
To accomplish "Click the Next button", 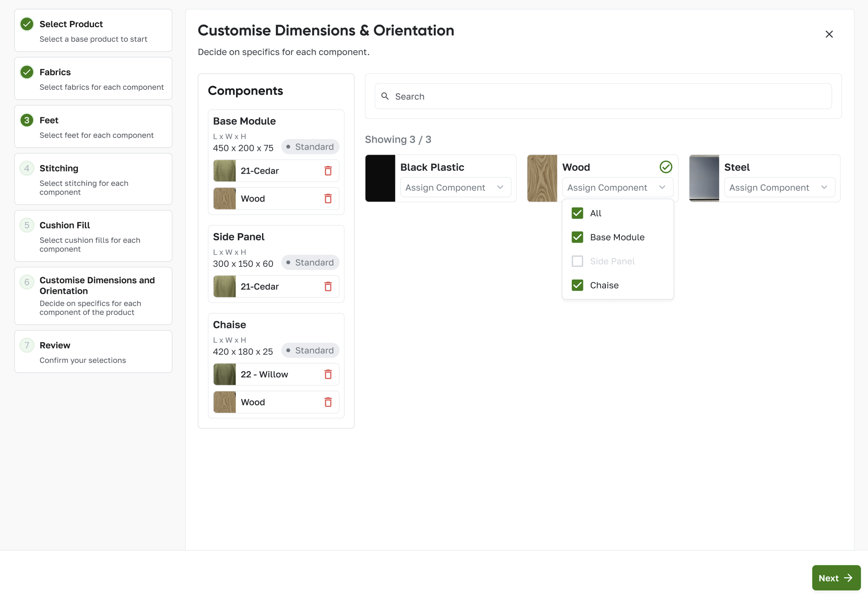I will 836,578.
